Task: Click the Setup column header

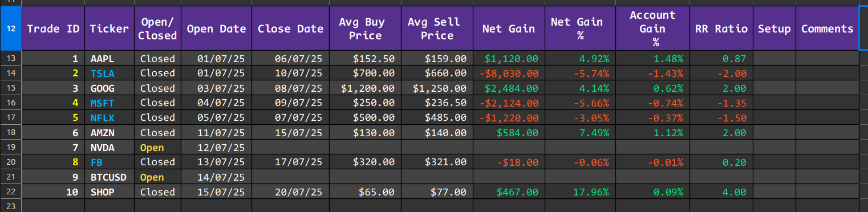Action: tap(774, 28)
